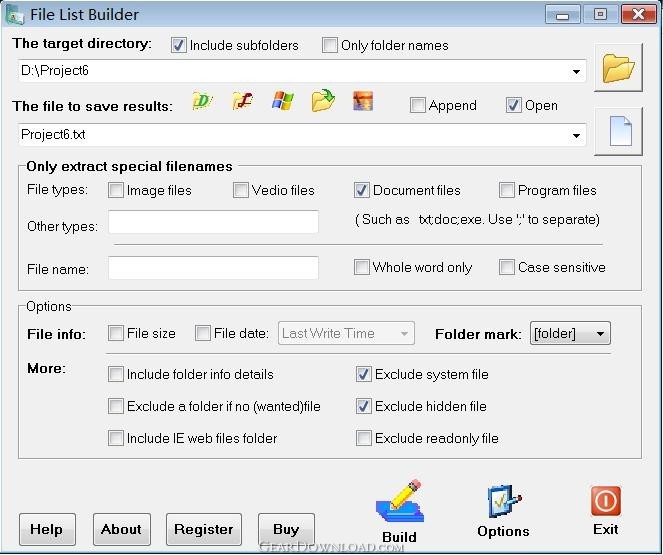This screenshot has height=555, width=663.
Task: Toggle the Exclude hidden file checkbox
Action: (x=364, y=406)
